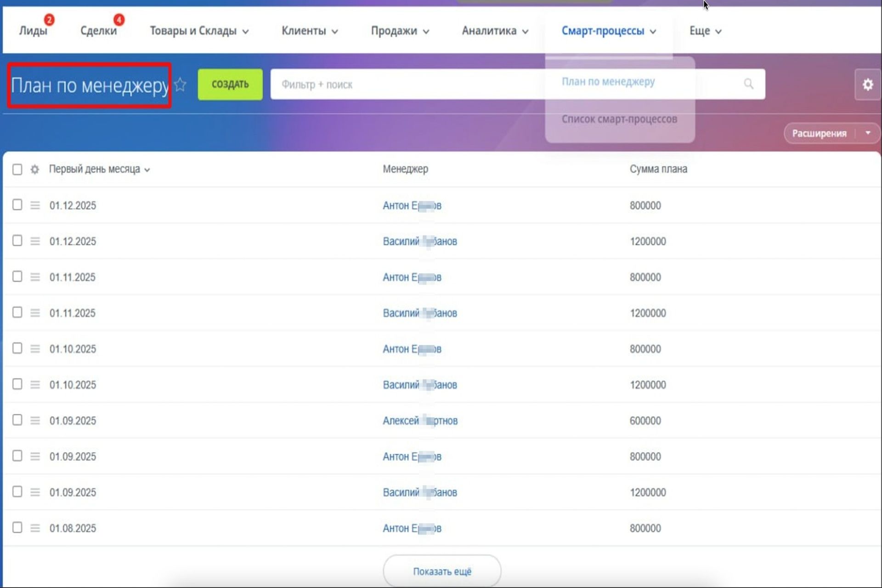Image resolution: width=882 pixels, height=588 pixels.
Task: Expand the Товары и Склады menu
Action: point(199,31)
